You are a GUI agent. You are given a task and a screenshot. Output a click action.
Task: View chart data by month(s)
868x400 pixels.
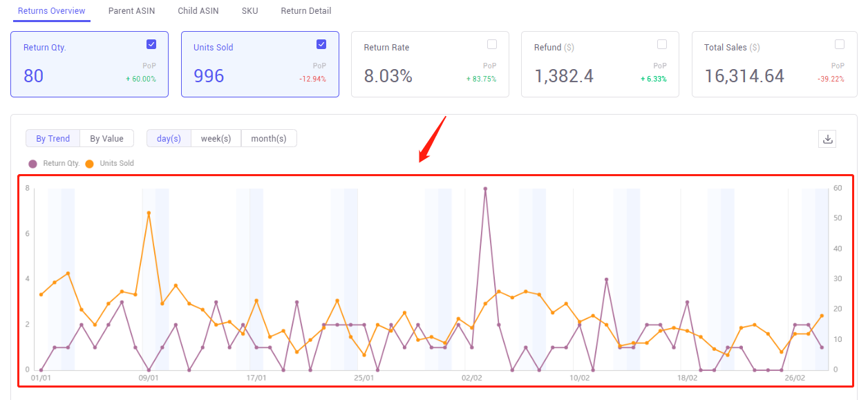[x=269, y=138]
